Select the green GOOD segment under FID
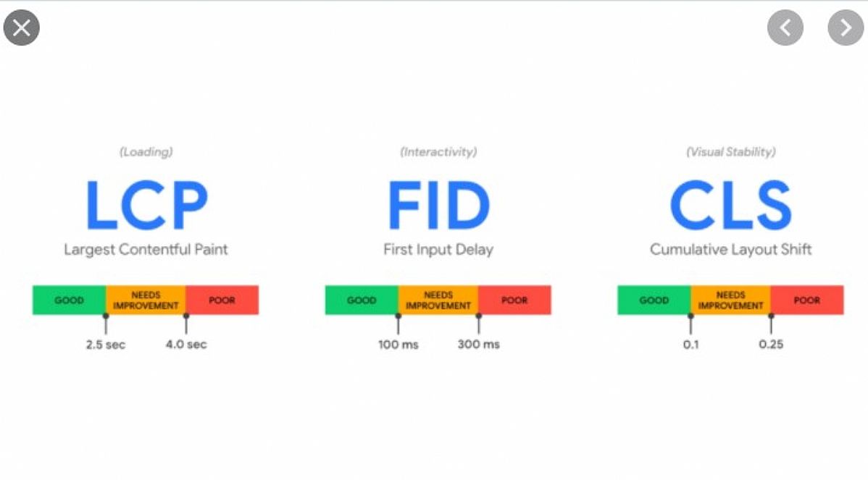Viewport: 868px width, 480px height. coord(362,300)
